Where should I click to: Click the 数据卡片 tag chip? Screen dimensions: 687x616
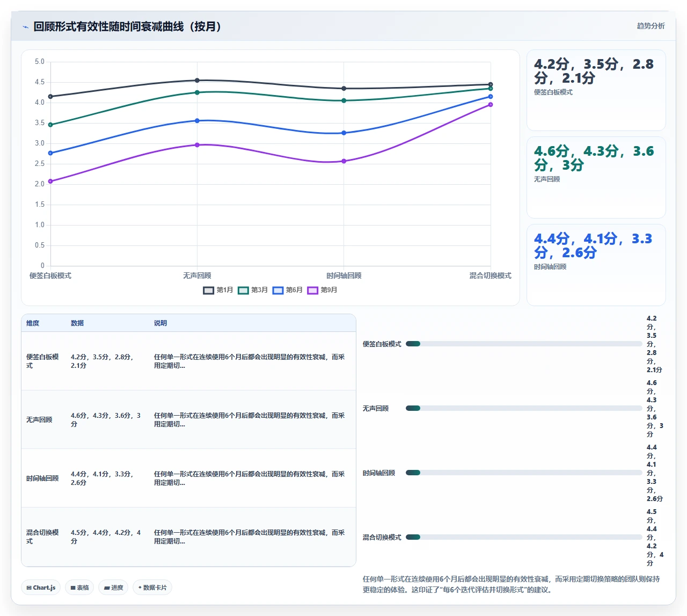(x=152, y=588)
